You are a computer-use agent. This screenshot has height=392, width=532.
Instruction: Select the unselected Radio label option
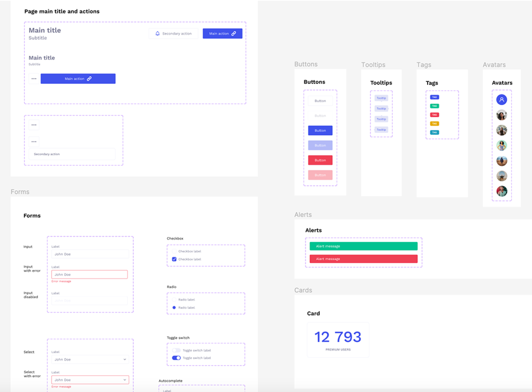[174, 300]
